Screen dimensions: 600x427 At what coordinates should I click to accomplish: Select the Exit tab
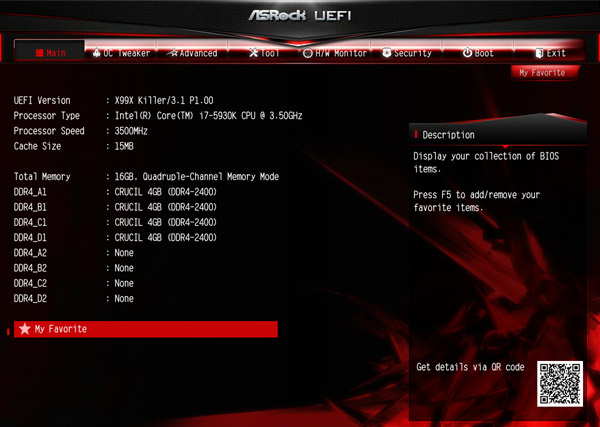[x=549, y=52]
